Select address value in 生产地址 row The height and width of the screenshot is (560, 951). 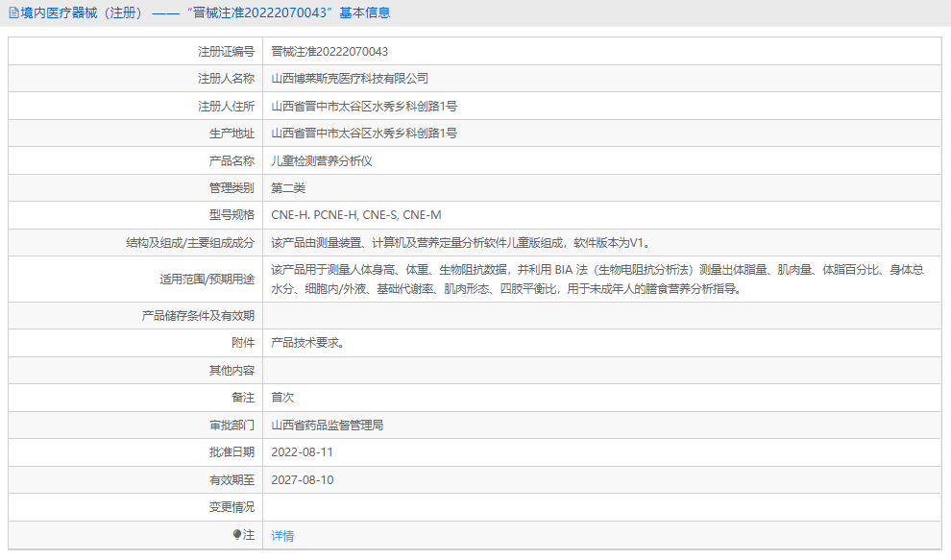point(364,133)
